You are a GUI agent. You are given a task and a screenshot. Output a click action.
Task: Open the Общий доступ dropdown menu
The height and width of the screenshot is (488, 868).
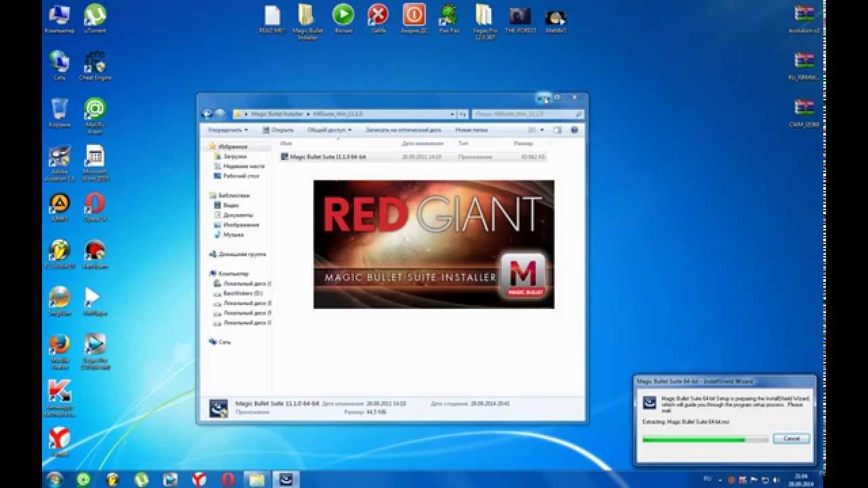pos(329,129)
